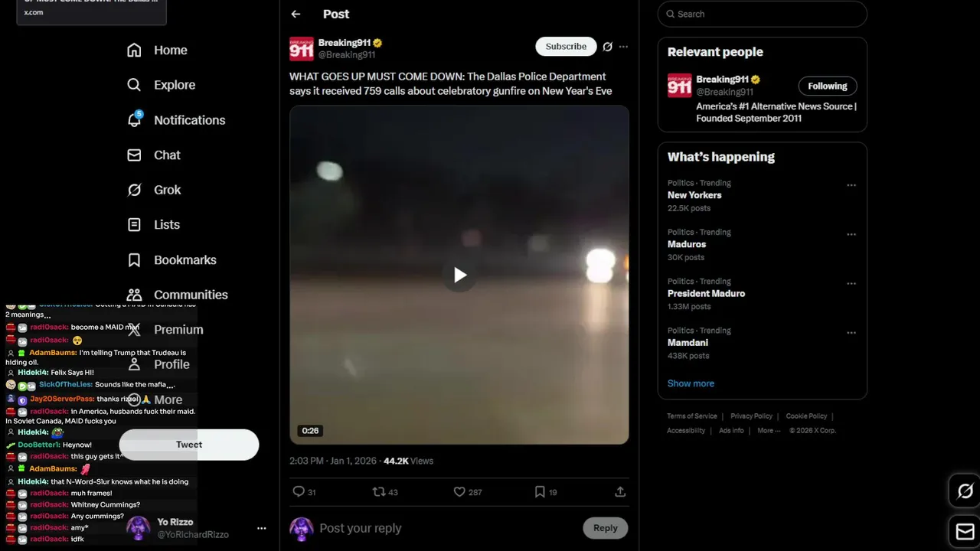
Task: Expand the Yo Rizzo account menu dots
Action: (x=262, y=528)
